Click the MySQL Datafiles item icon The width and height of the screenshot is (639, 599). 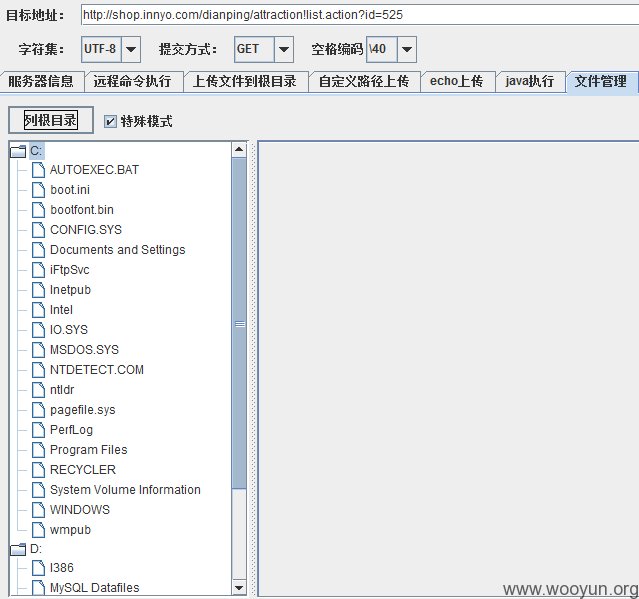[38, 587]
